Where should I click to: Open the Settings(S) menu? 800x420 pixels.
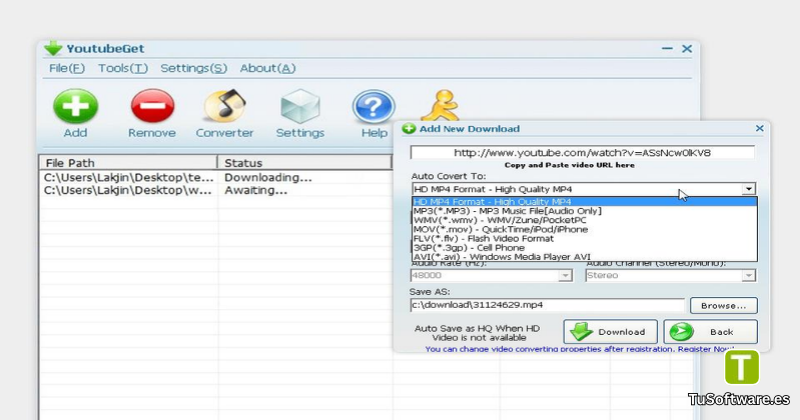193,68
